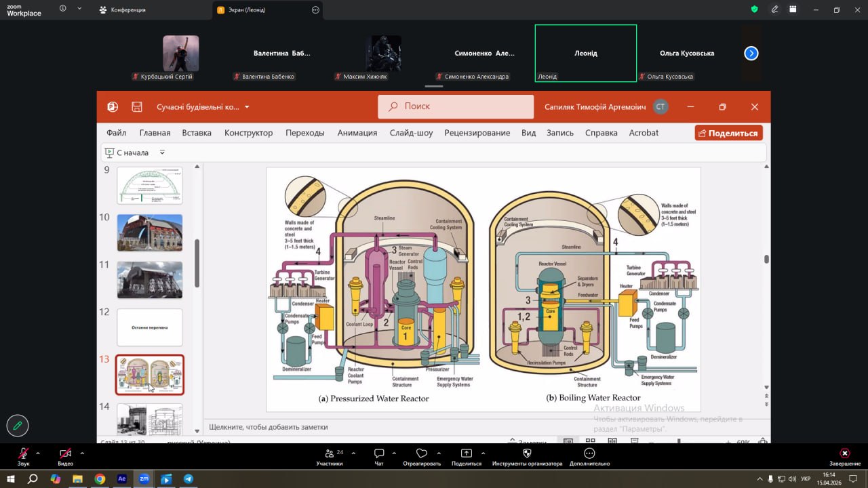Click the Share screen icon
The image size is (868, 488).
[467, 453]
